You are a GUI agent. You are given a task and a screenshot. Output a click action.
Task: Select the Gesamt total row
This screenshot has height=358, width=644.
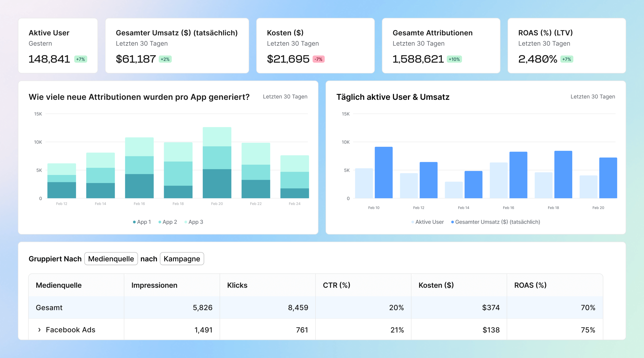pos(49,308)
